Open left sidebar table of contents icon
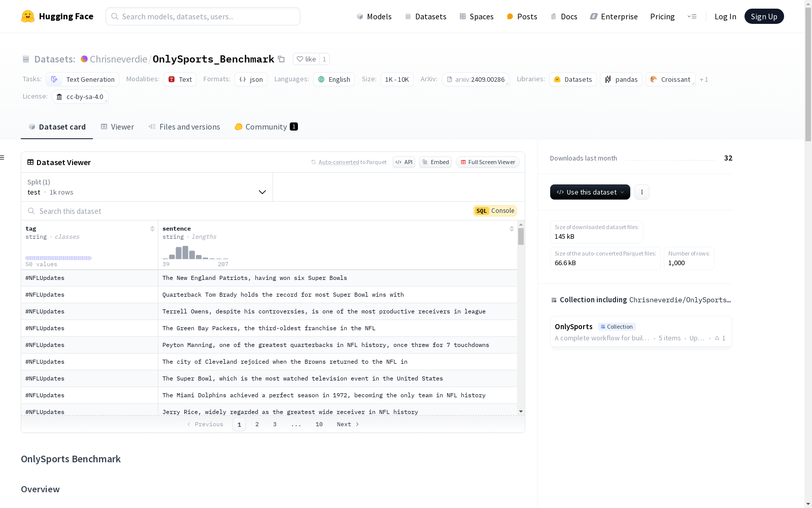The height and width of the screenshot is (508, 812). 3,157
